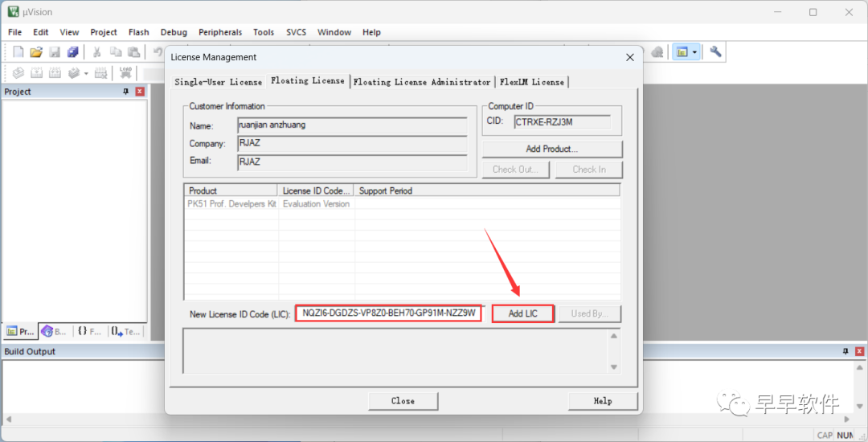Click the dialog Close button
Image resolution: width=868 pixels, height=442 pixels.
point(403,400)
